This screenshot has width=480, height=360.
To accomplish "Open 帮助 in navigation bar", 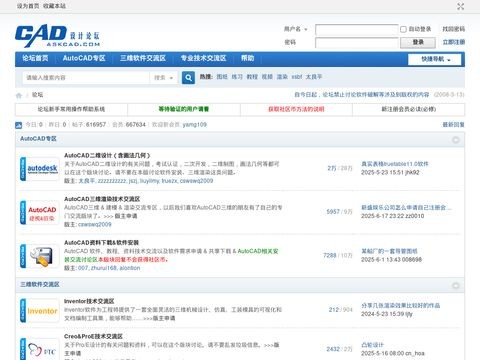I will point(247,58).
